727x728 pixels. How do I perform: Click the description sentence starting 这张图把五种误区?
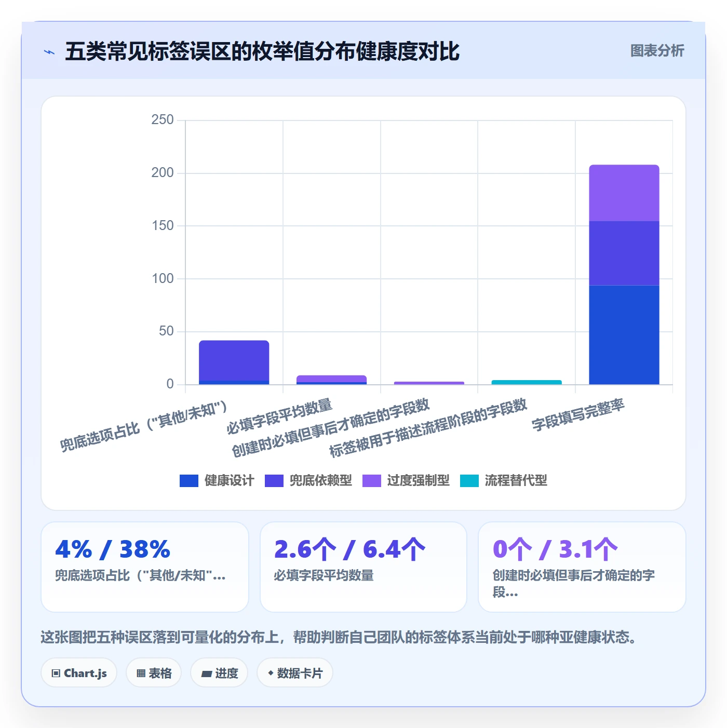[340, 637]
